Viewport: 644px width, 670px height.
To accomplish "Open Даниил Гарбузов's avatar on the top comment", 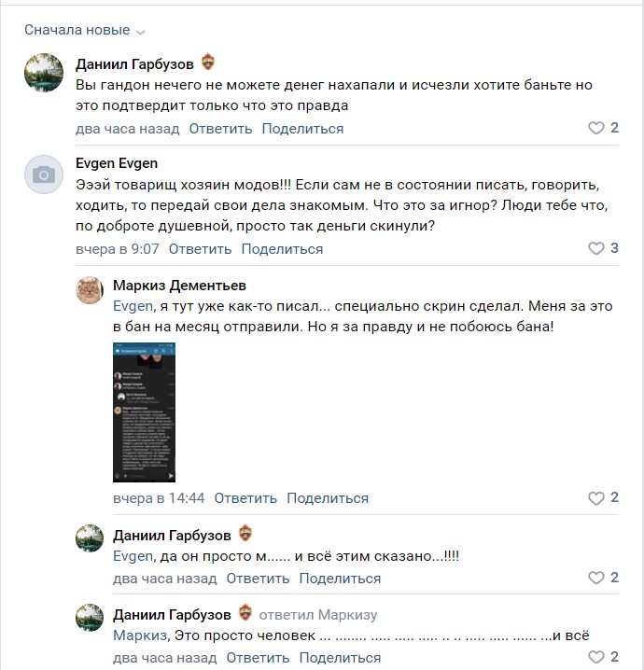I will 44,73.
